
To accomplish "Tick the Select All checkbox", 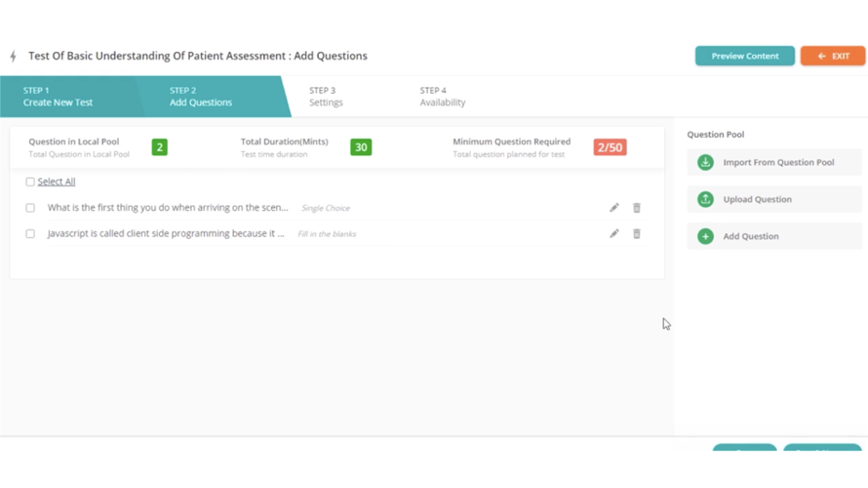I will [x=30, y=182].
